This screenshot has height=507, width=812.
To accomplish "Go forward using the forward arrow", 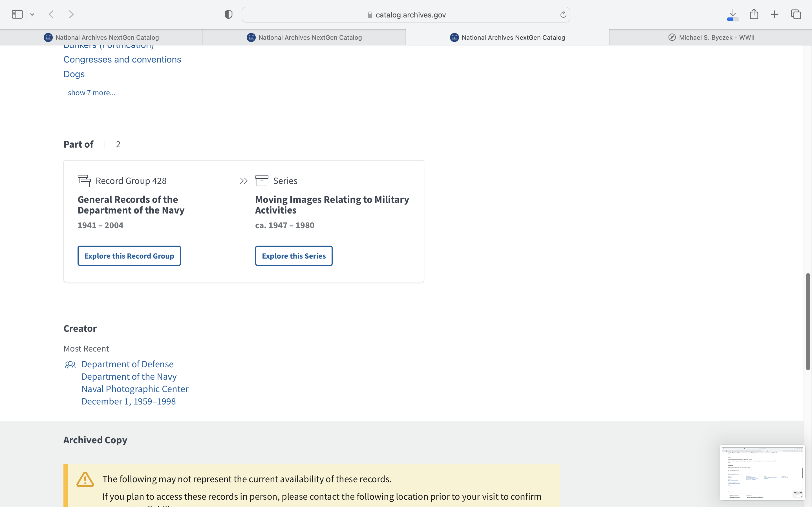I will point(71,14).
